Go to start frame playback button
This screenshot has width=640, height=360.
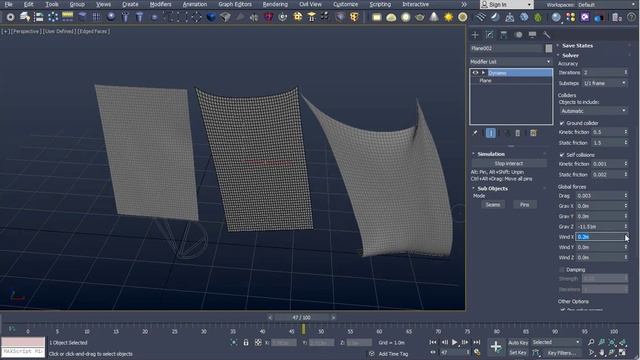click(433, 342)
